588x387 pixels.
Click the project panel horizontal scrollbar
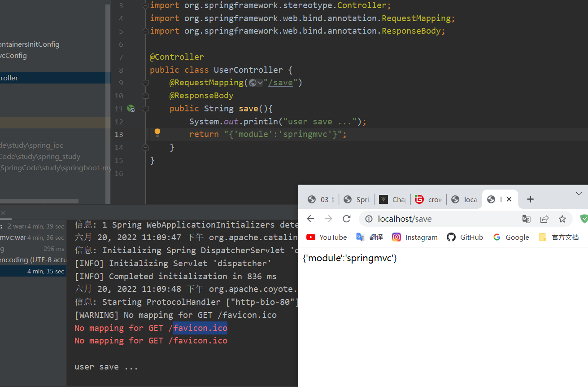(x=39, y=201)
